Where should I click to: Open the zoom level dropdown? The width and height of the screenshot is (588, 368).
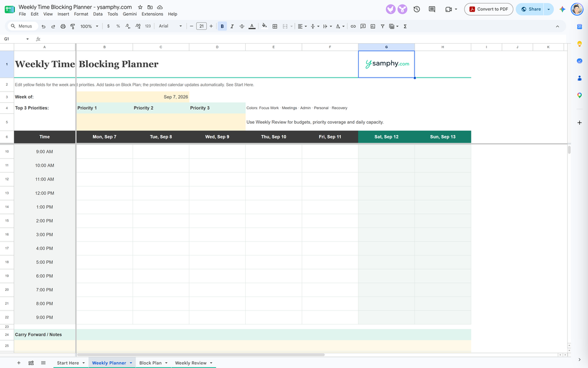click(x=89, y=26)
